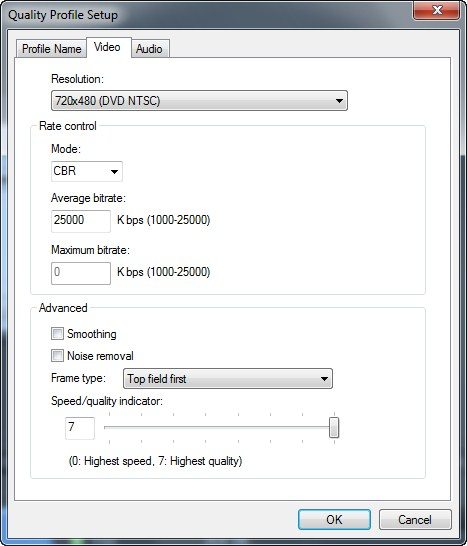Enable the Noise removal checkbox

pos(57,356)
